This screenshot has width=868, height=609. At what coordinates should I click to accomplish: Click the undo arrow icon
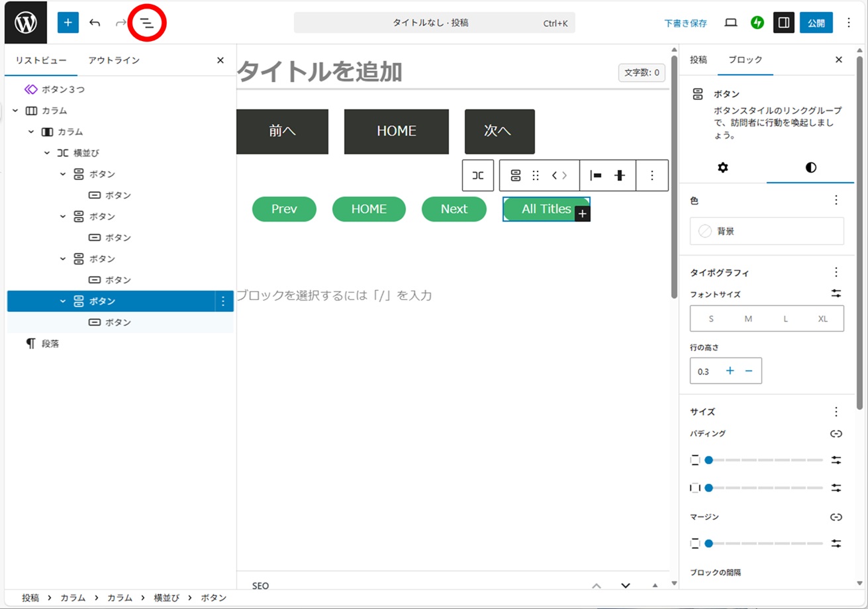[95, 23]
